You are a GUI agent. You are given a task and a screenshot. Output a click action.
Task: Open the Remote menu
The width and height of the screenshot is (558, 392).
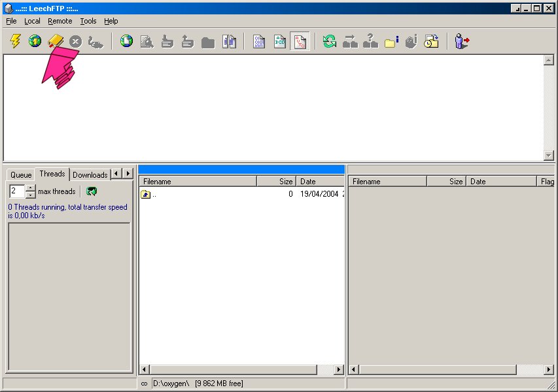pos(60,21)
